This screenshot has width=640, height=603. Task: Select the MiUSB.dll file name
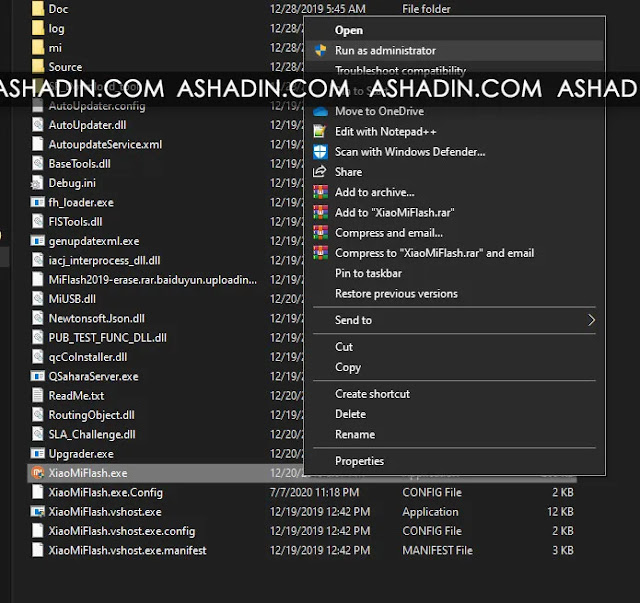pyautogui.click(x=72, y=299)
